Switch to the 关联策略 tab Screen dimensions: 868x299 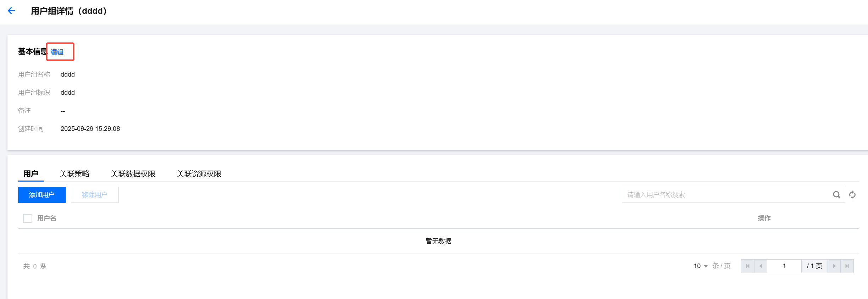click(75, 174)
